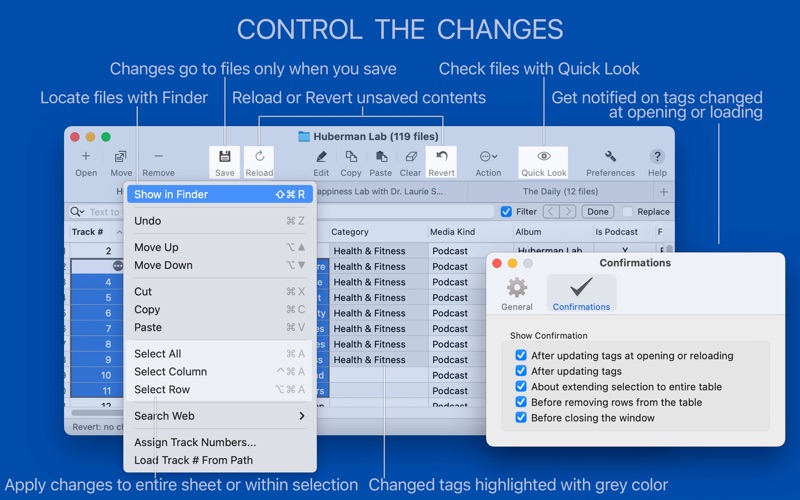The image size is (800, 500).
Task: Open Preferences wrench icon
Action: pos(610,156)
